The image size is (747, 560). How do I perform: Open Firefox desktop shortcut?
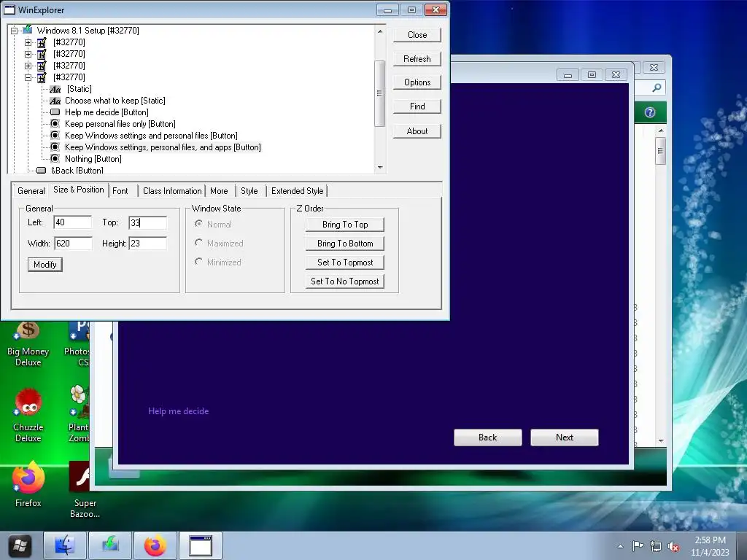[28, 484]
